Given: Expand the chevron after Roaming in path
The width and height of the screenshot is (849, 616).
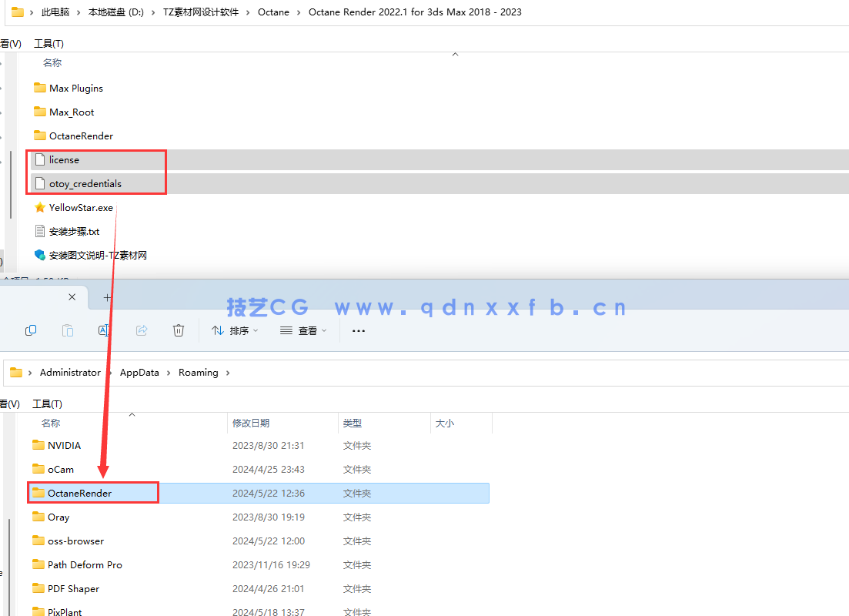Looking at the screenshot, I should pos(228,373).
